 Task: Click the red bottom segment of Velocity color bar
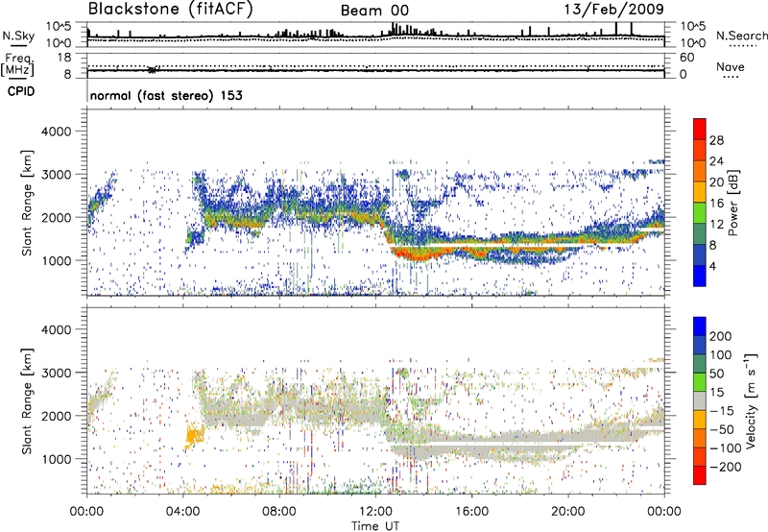tap(700, 475)
